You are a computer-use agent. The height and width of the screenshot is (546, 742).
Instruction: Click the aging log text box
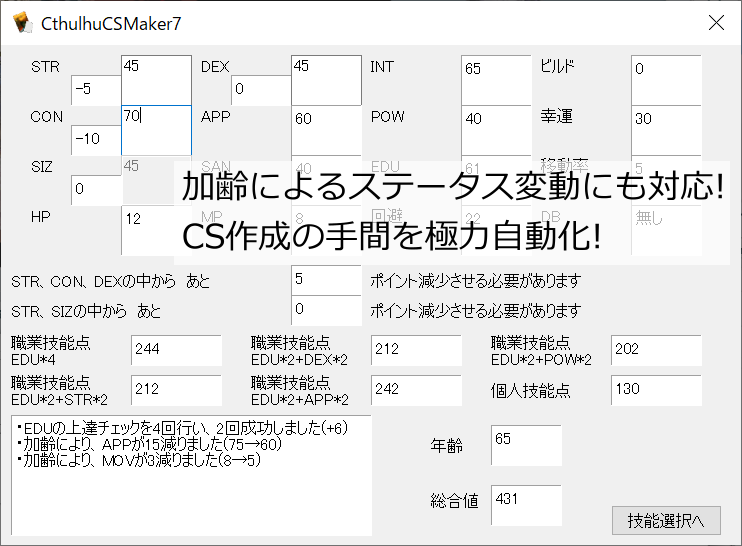[192, 476]
